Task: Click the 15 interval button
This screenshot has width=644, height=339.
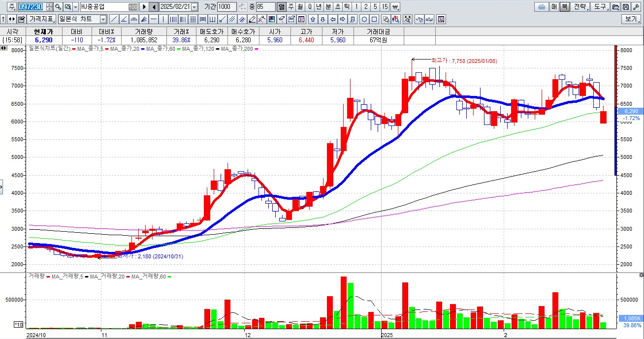Action: pyautogui.click(x=385, y=7)
